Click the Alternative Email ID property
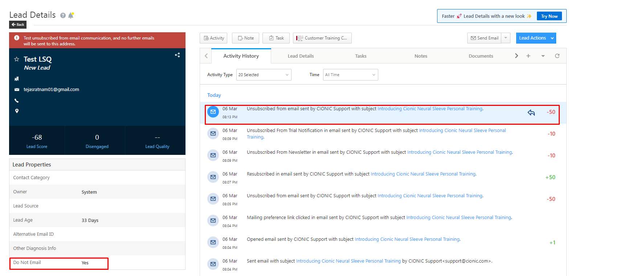Viewport: 644px width, 276px height. tap(97, 234)
